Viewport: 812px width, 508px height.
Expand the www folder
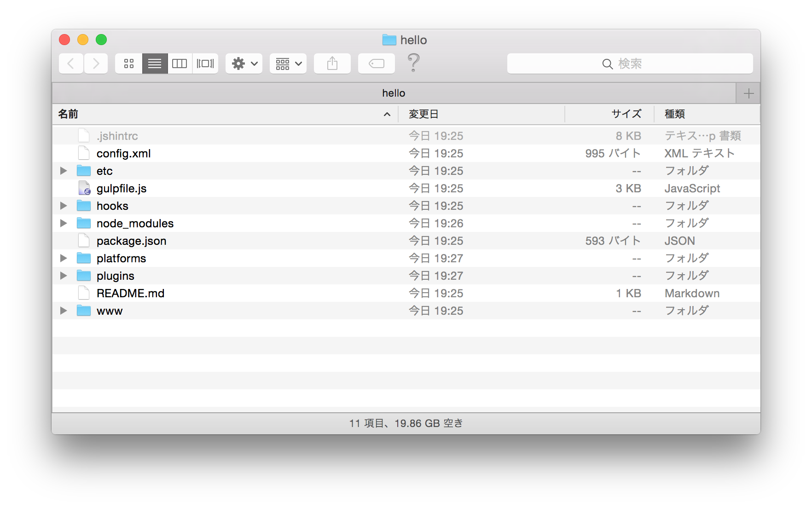(64, 311)
